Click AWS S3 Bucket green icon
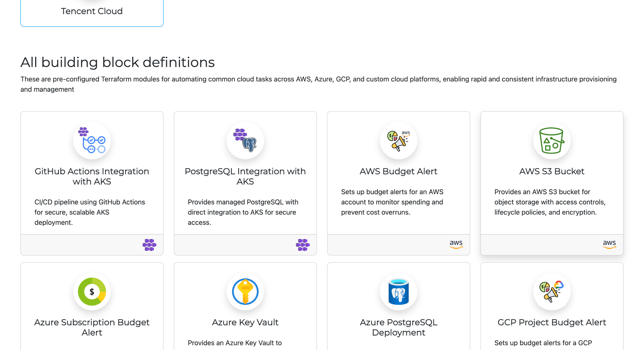 [551, 140]
